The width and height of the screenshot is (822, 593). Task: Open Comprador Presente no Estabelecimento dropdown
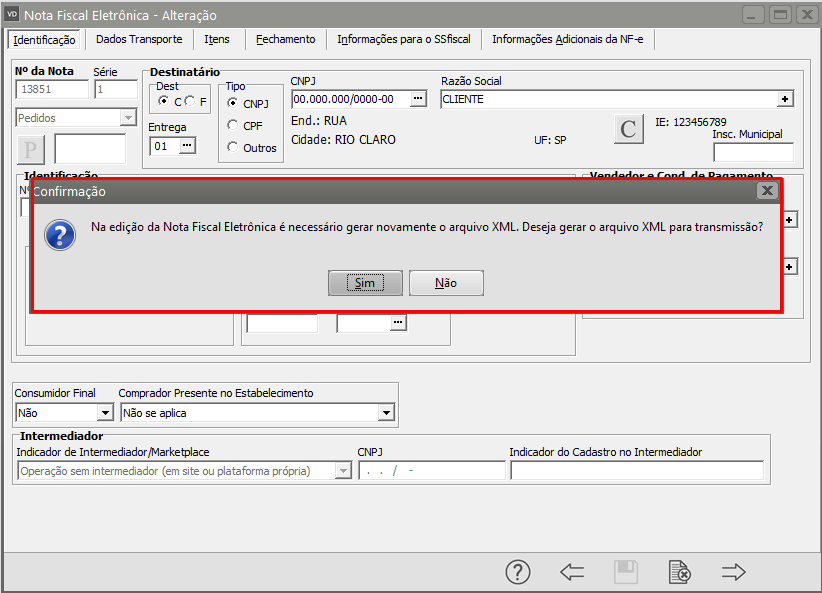tap(386, 412)
